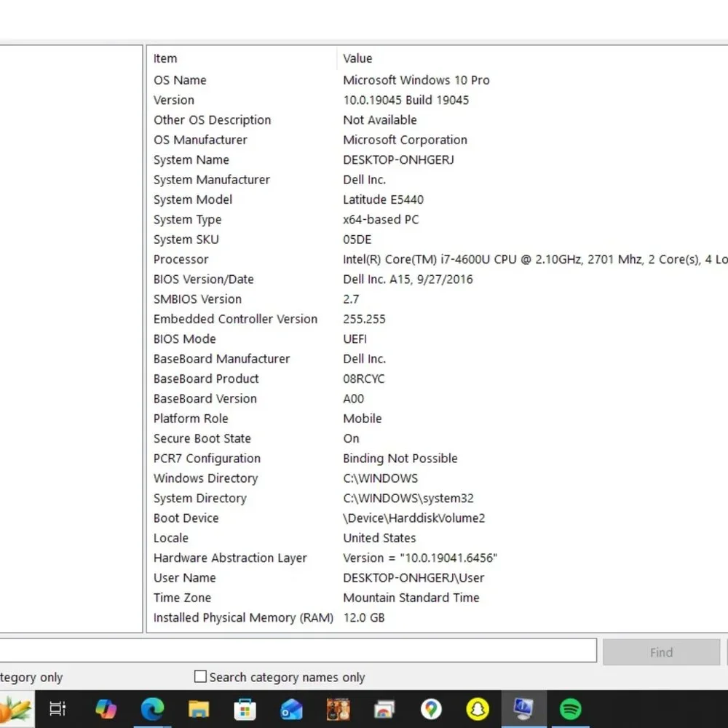Select the 'BIOS Mode' row
Viewport: 728px width, 728px height.
[185, 340]
